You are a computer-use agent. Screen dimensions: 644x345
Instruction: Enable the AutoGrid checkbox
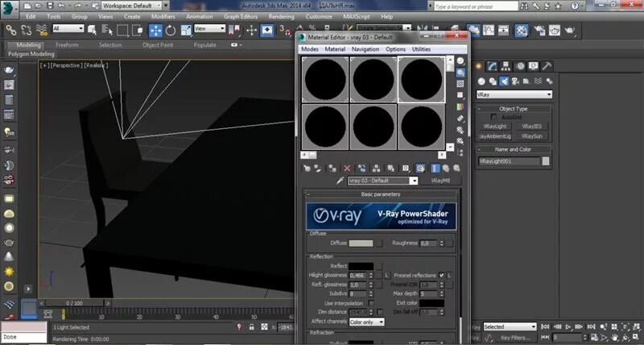(494, 117)
